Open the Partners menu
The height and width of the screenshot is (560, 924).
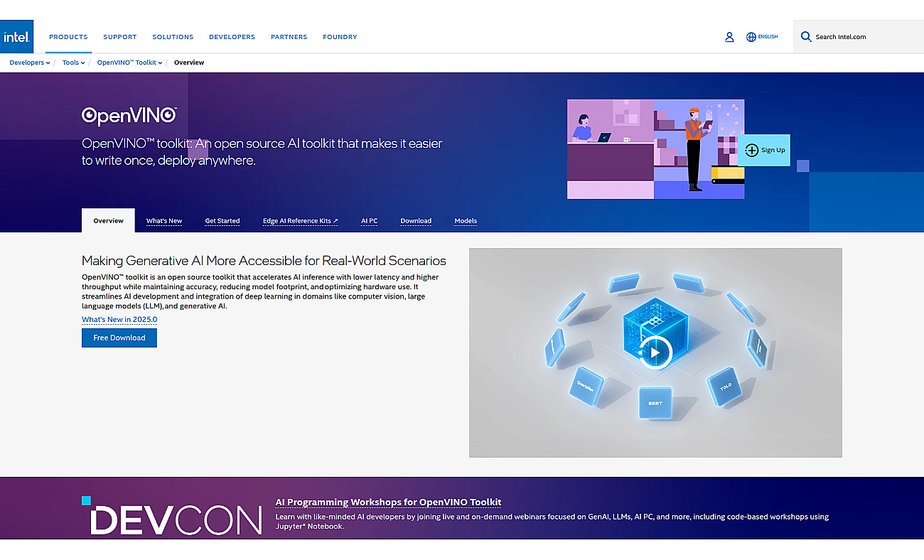289,37
